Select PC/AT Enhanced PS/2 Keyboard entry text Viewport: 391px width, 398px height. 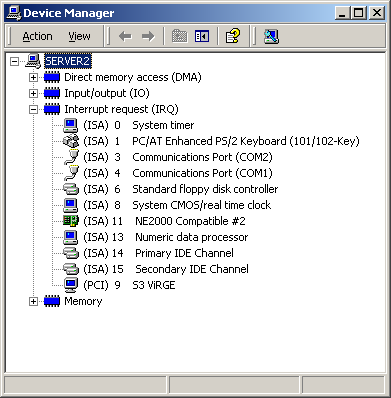(246, 141)
